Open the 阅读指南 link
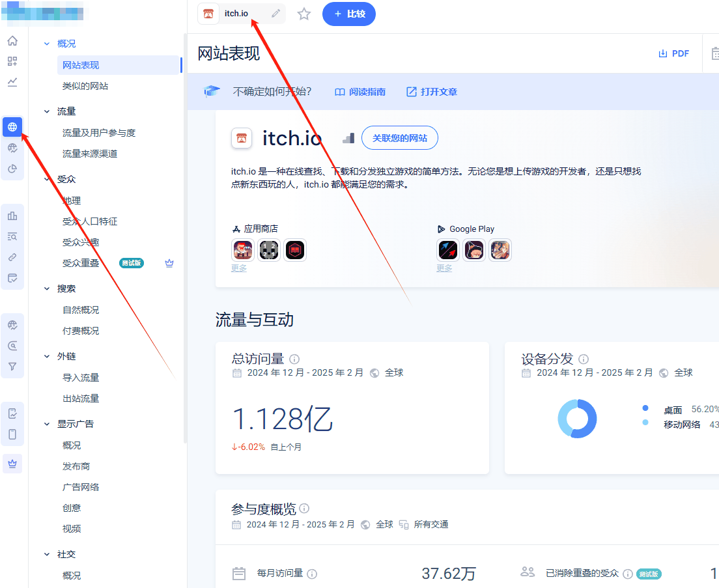The width and height of the screenshot is (719, 588). tap(360, 92)
